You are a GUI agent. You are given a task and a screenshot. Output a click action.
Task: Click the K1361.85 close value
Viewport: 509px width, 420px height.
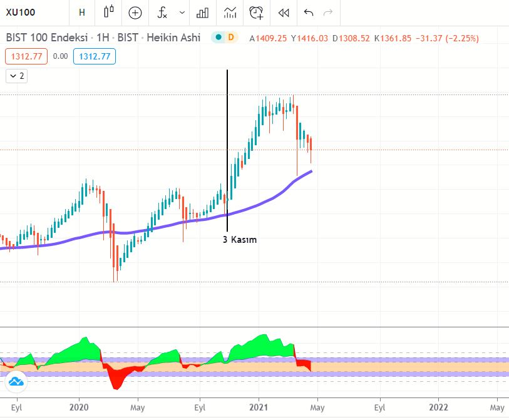pyautogui.click(x=393, y=38)
